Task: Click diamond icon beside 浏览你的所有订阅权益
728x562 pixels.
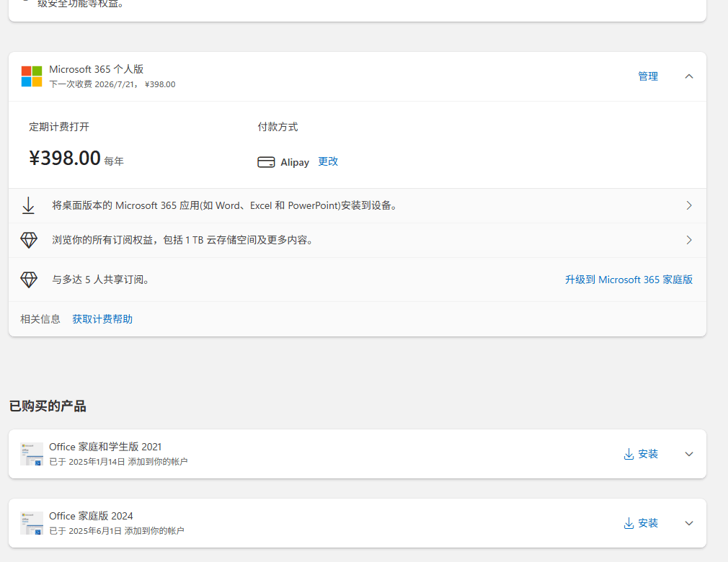Action: (29, 240)
